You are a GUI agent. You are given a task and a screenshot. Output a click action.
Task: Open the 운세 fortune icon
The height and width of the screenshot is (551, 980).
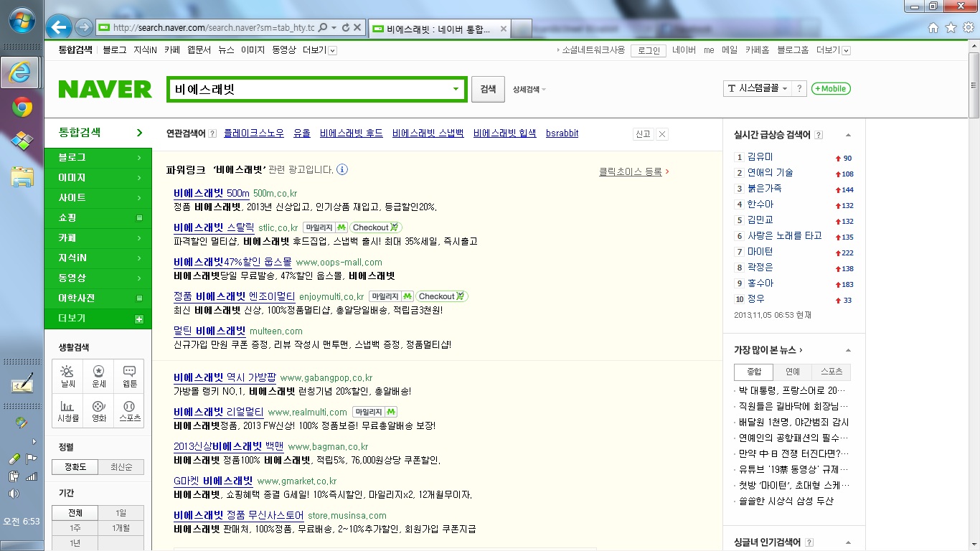(98, 376)
